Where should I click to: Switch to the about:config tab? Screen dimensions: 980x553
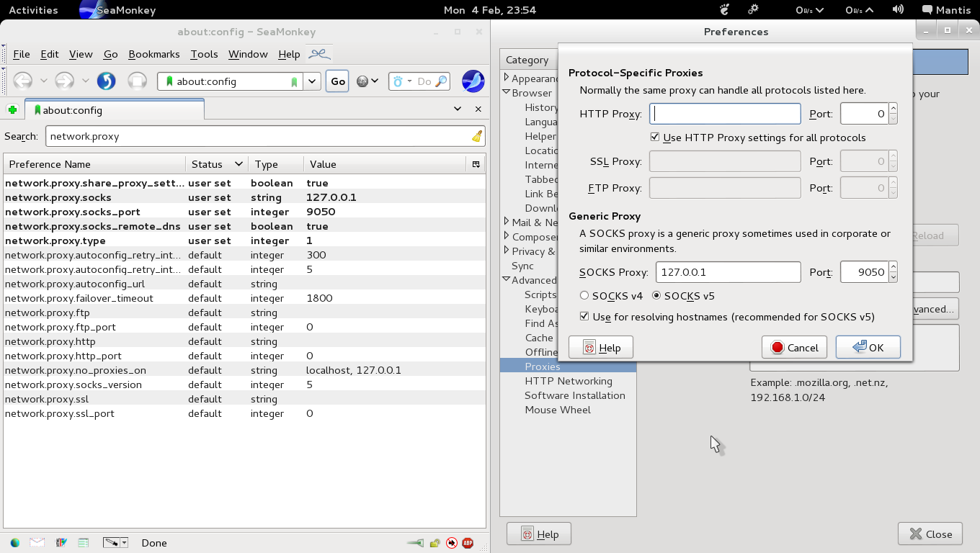tap(115, 110)
